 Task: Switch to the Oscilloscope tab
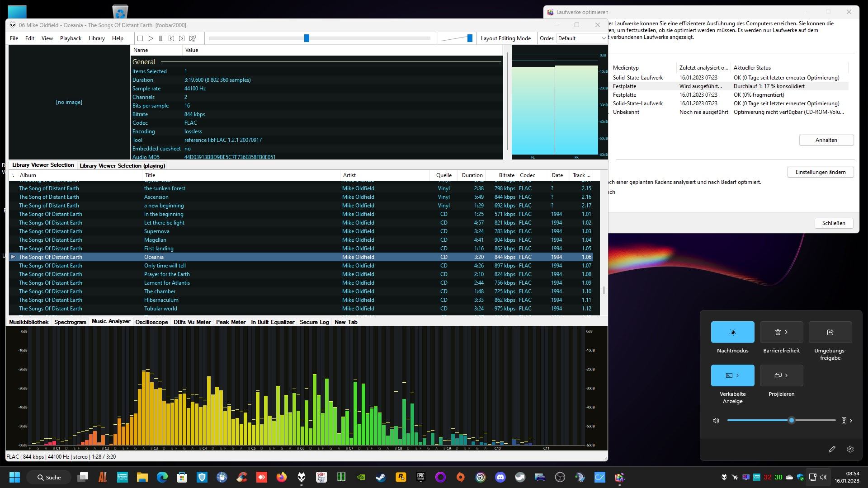pyautogui.click(x=151, y=322)
